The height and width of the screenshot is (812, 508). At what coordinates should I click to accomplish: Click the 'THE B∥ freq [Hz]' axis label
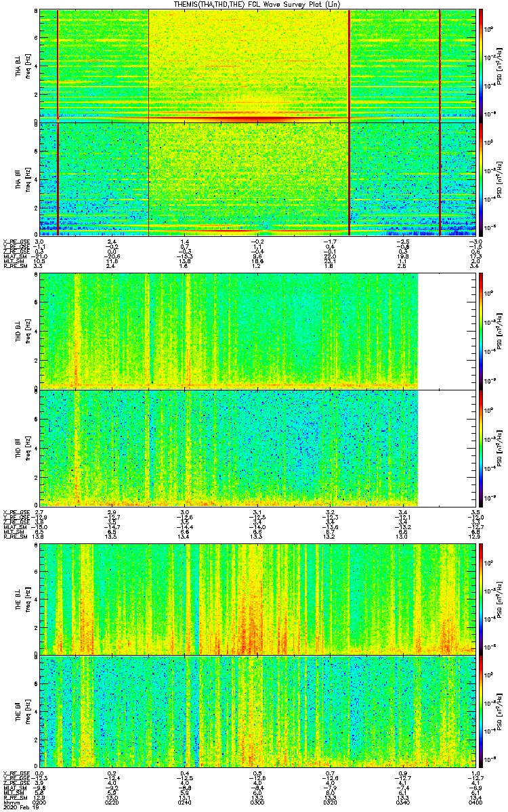(22, 711)
